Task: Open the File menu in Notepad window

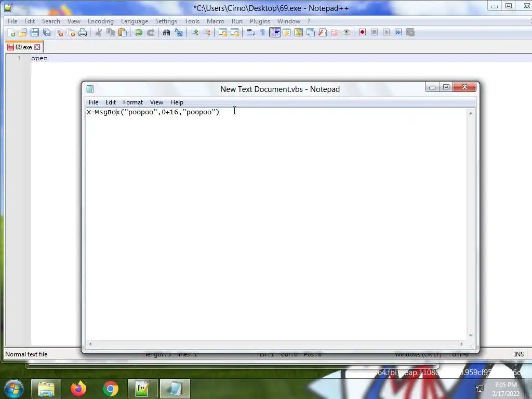Action: [x=94, y=102]
